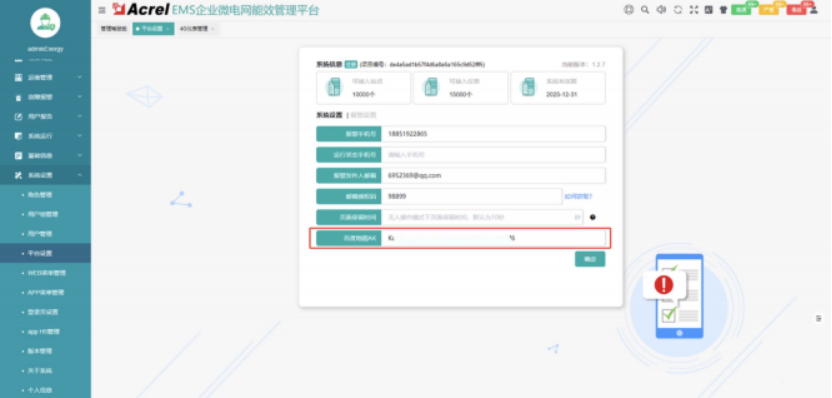Close the 4G仪表管理 tab with its x
This screenshot has height=398, width=832.
pyautogui.click(x=212, y=29)
